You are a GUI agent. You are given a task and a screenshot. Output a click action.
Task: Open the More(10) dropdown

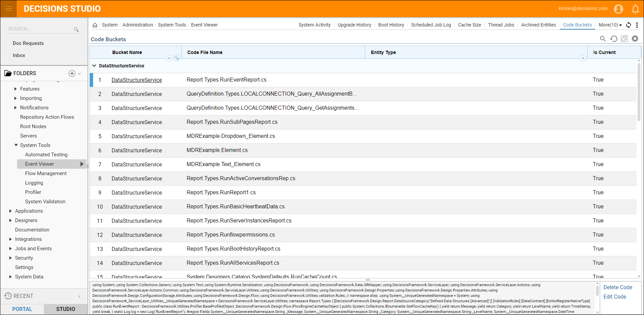(x=610, y=25)
